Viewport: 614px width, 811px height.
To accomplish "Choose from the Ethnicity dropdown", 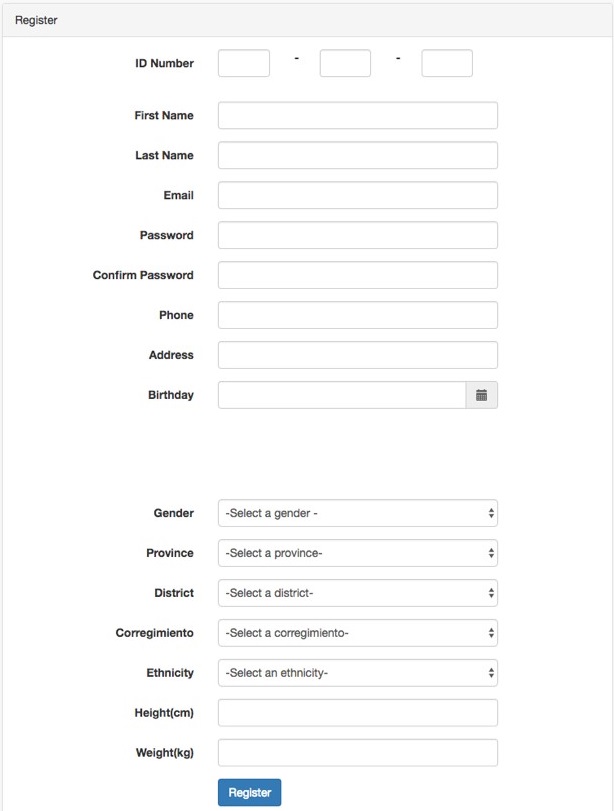I will tap(358, 673).
